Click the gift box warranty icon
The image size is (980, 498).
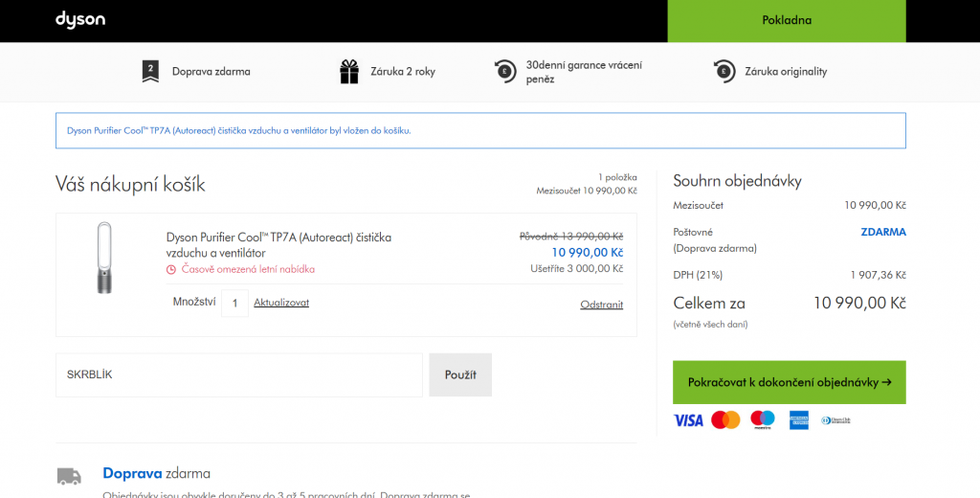(349, 71)
